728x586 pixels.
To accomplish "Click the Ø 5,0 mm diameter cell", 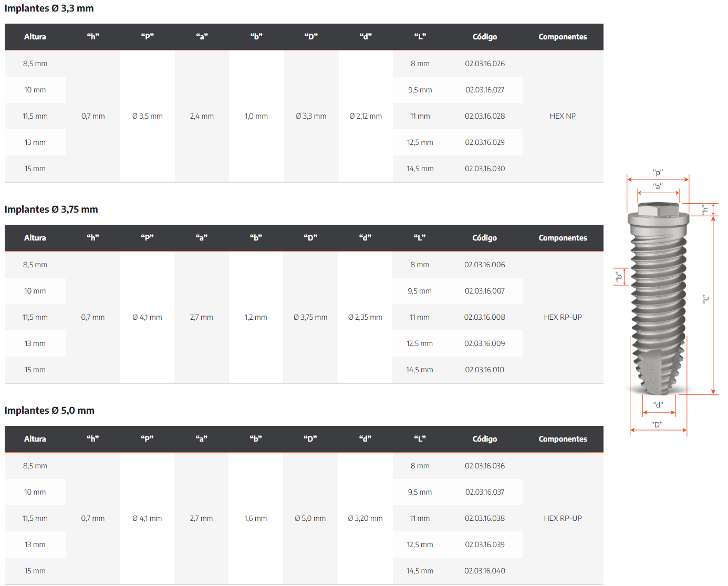I will coord(310,518).
